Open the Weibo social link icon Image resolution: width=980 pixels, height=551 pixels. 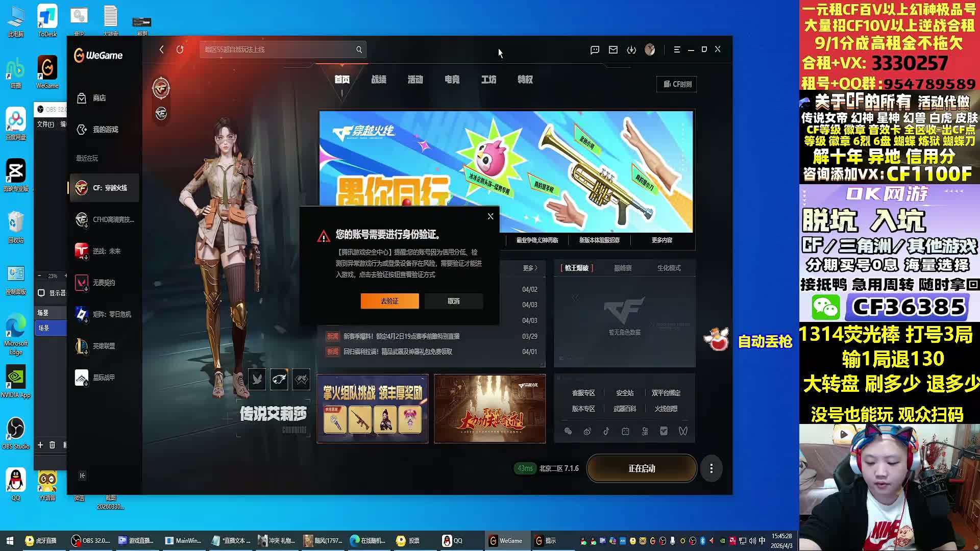click(x=587, y=431)
